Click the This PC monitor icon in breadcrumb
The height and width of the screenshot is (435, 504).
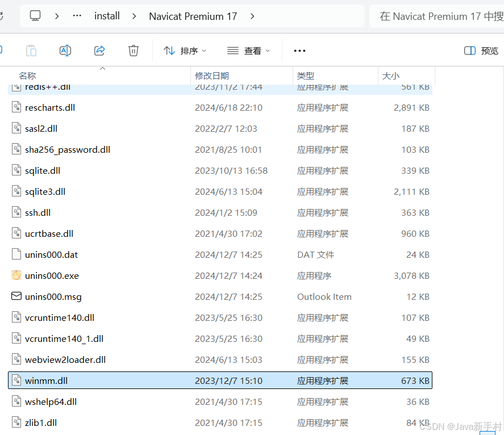click(35, 16)
